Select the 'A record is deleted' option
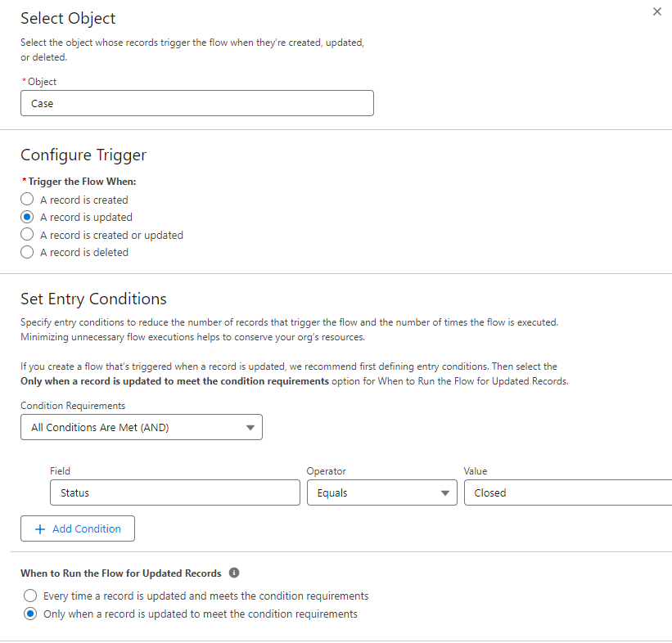Viewport: 672px width, 643px height. (x=27, y=253)
